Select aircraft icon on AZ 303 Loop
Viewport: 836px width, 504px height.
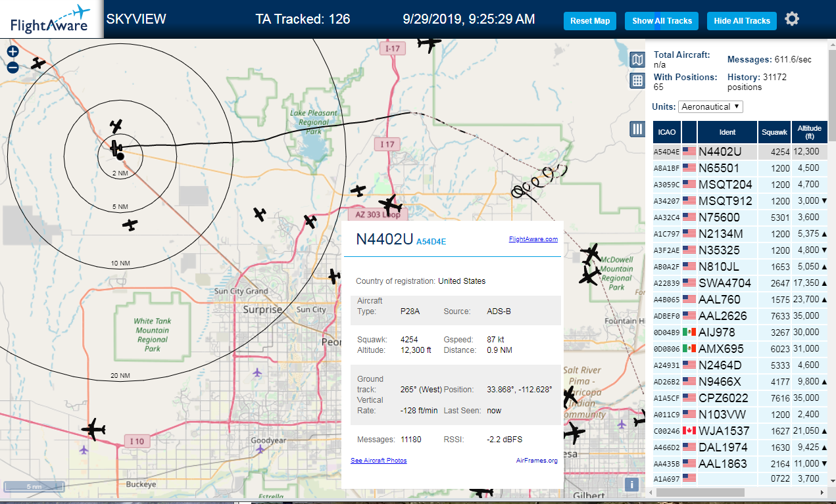391,204
